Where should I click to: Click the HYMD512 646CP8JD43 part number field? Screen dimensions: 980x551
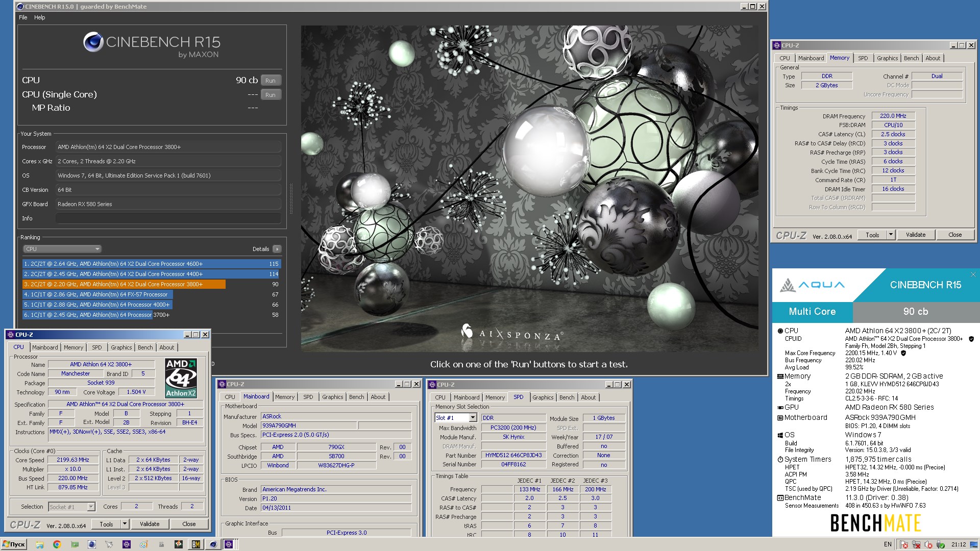click(513, 455)
